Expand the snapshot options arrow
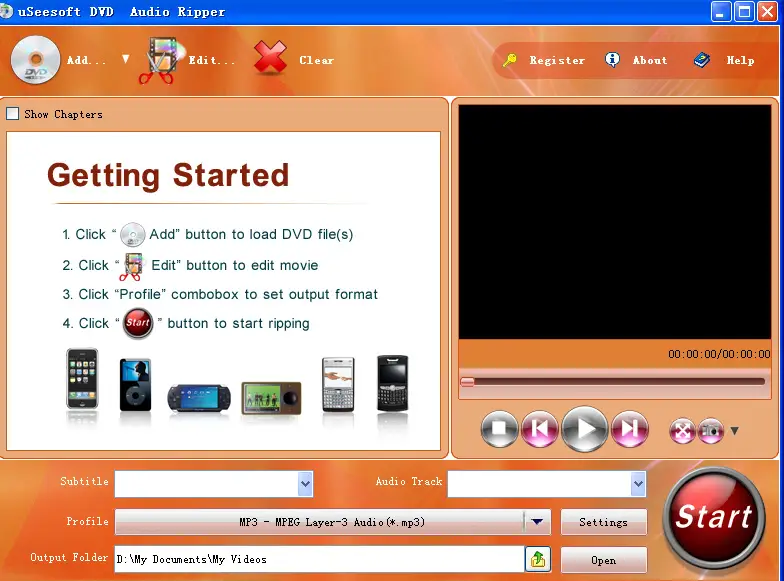 [x=734, y=430]
